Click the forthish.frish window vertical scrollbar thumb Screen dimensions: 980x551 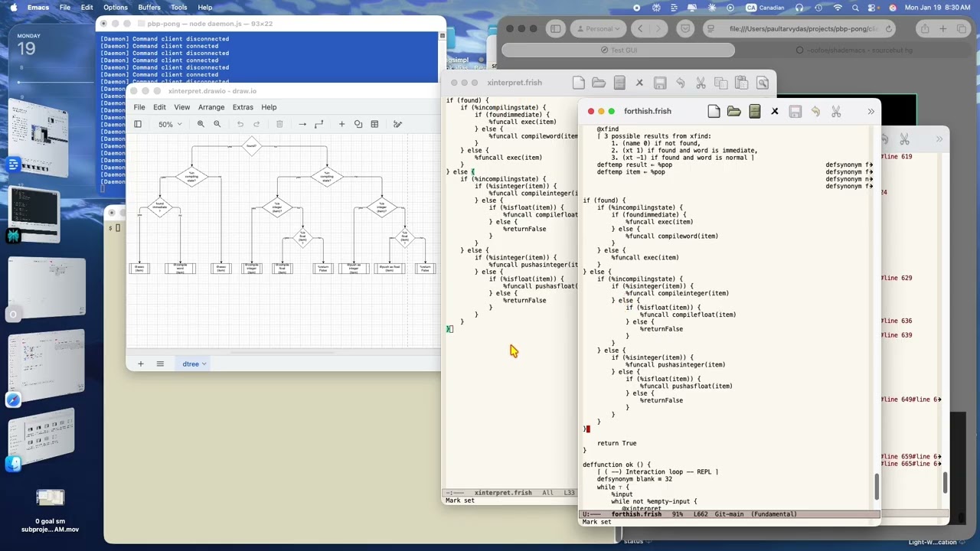[877, 487]
